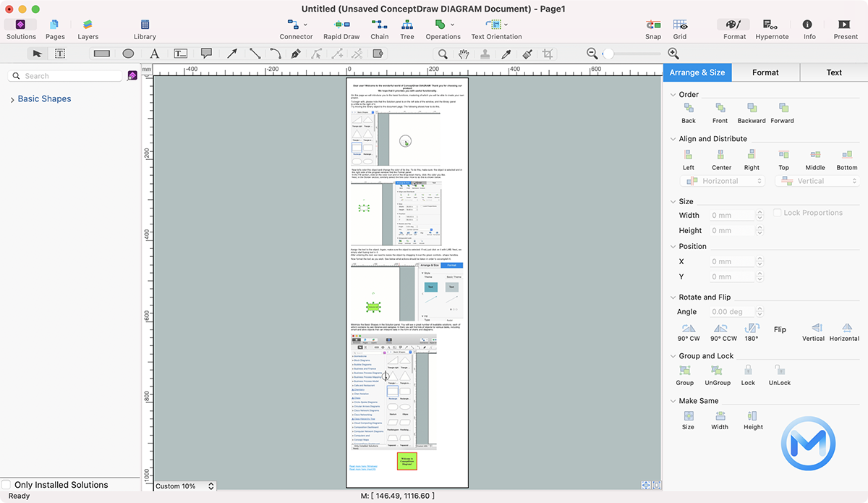Screen dimensions: 868x503
Task: Open the Horizontal distribute dropdown
Action: 721,181
